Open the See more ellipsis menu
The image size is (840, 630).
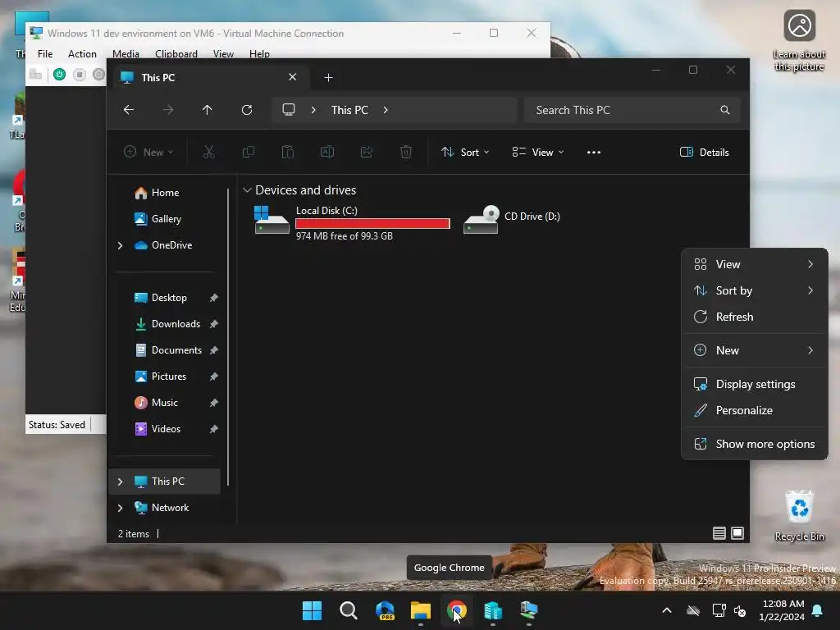(594, 152)
